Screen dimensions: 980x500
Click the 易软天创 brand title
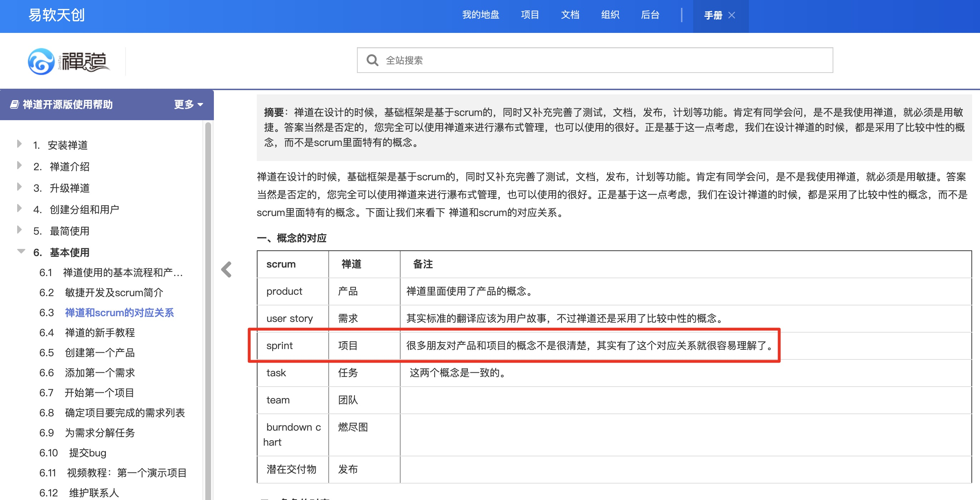(56, 15)
